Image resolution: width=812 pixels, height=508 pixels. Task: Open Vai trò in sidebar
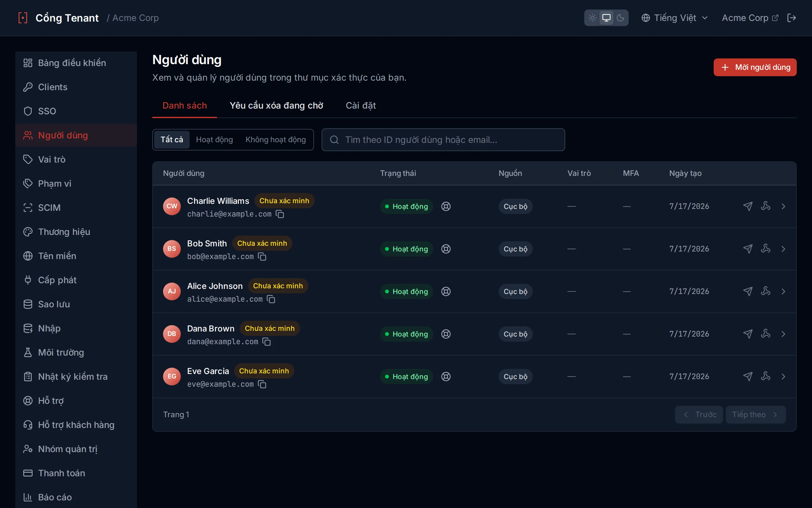76,159
